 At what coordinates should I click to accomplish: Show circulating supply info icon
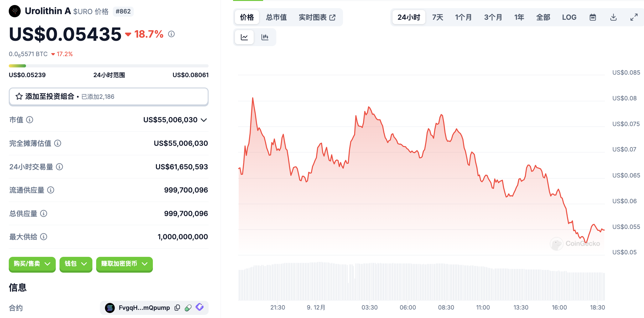coord(51,190)
